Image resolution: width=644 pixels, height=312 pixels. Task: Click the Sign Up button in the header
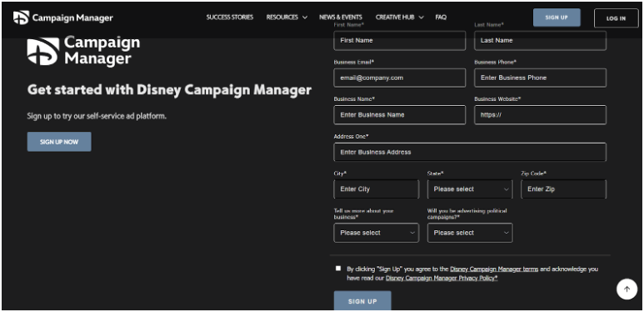(557, 18)
